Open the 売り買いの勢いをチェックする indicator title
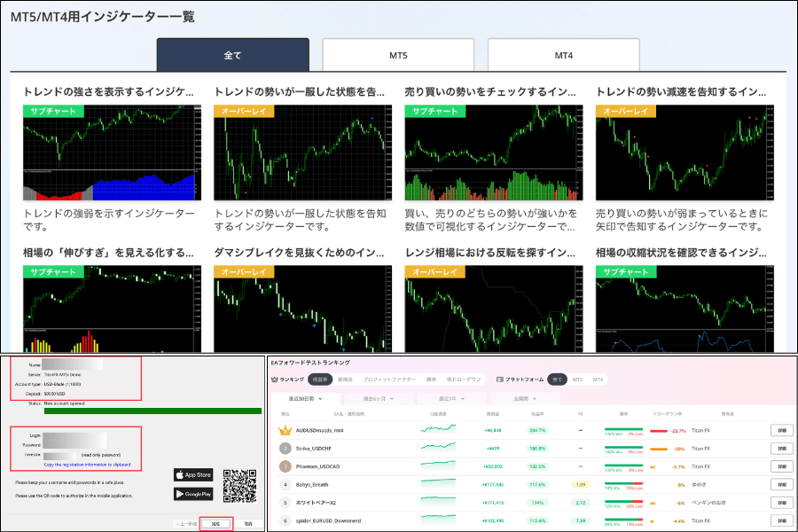Viewport: 798px width, 532px height. click(490, 91)
